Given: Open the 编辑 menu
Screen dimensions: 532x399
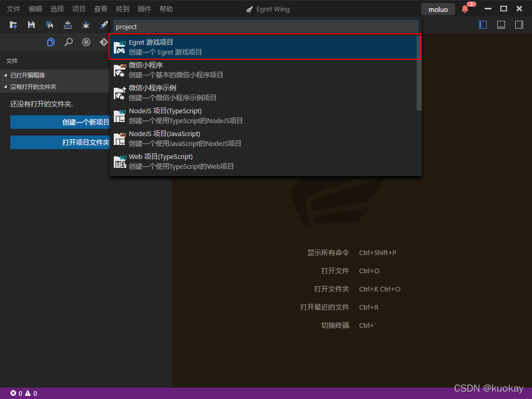Looking at the screenshot, I should tap(35, 9).
